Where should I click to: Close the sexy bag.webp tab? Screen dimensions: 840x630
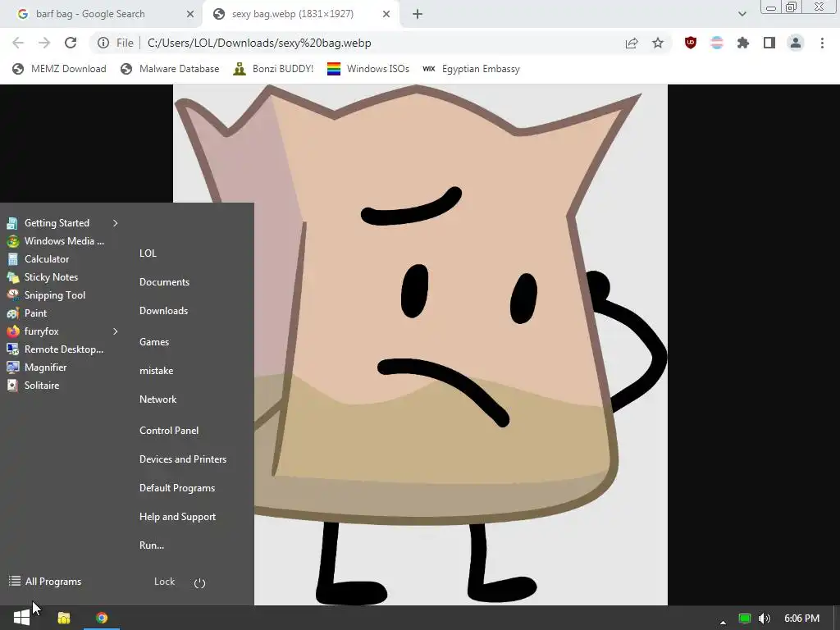pos(386,14)
